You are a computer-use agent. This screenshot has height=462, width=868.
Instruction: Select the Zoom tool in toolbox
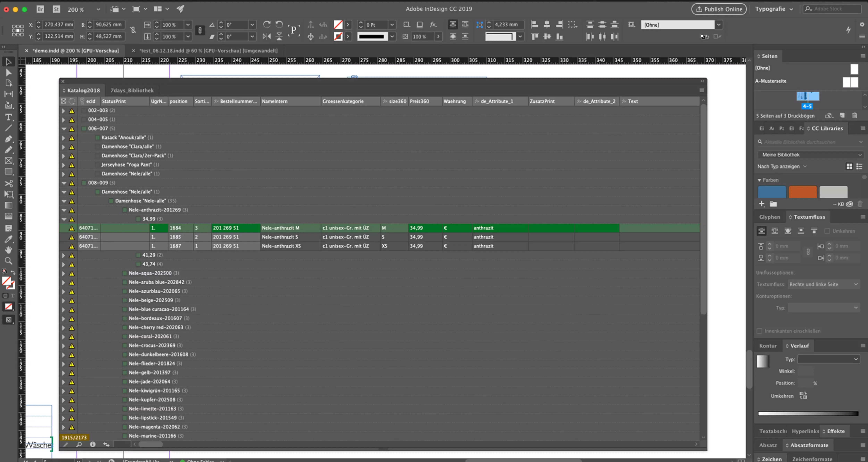tap(9, 261)
